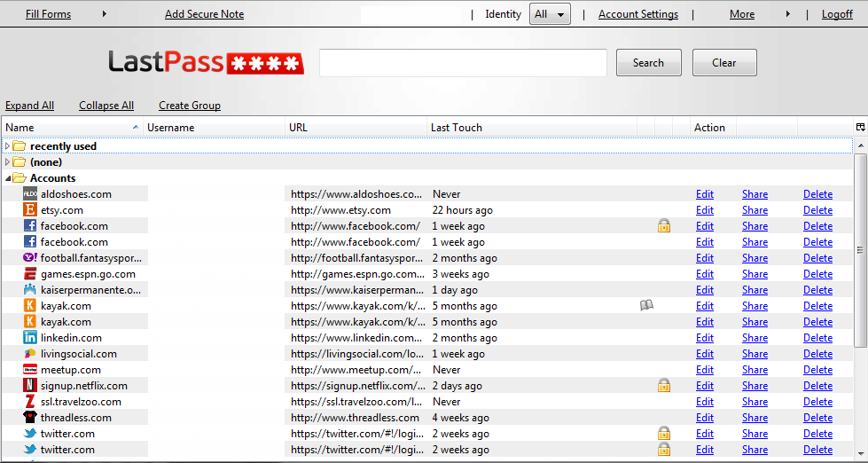Click the meetup.com favicon
Image resolution: width=868 pixels, height=463 pixels.
(x=30, y=369)
